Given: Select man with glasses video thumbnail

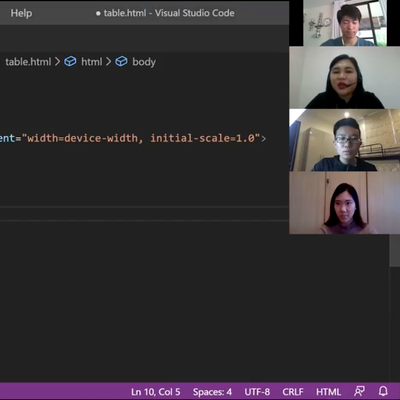Looking at the screenshot, I should tap(345, 140).
